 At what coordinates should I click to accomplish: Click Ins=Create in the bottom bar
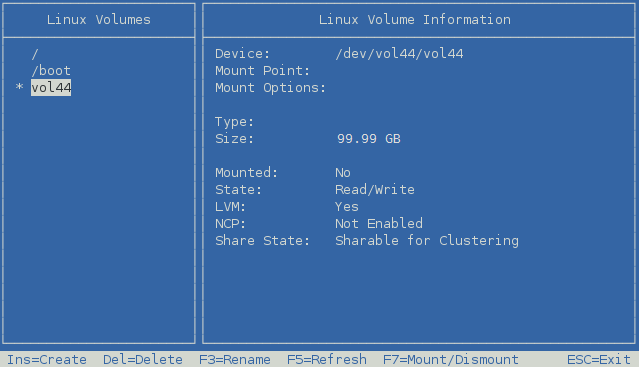click(46, 360)
